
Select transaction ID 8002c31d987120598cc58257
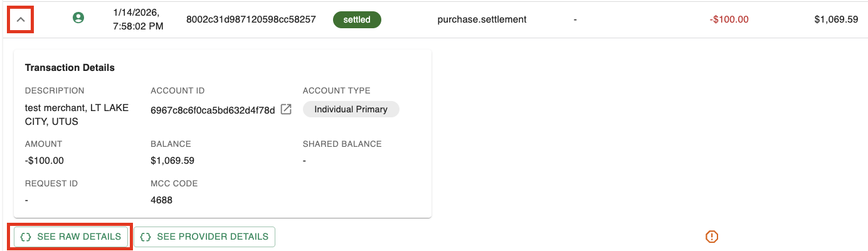pyautogui.click(x=251, y=19)
